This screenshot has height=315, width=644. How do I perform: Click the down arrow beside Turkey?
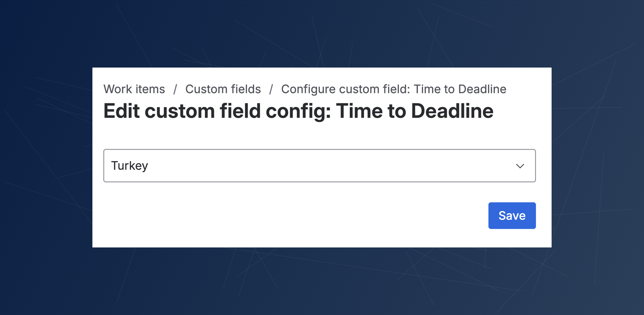coord(520,166)
